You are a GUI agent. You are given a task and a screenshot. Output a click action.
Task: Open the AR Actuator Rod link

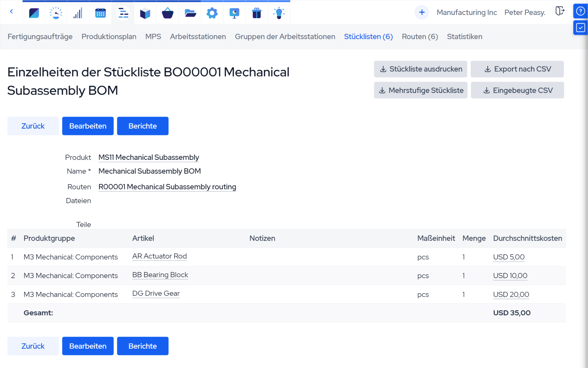pos(159,256)
